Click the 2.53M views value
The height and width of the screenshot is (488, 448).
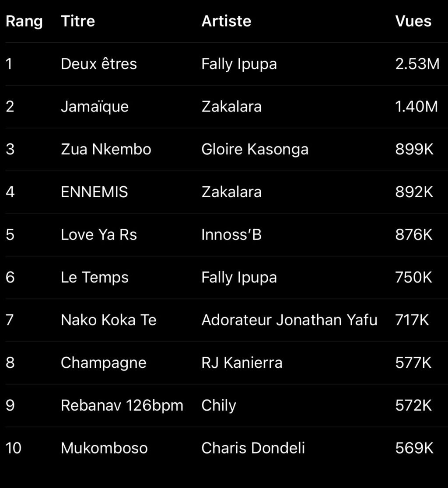point(417,64)
